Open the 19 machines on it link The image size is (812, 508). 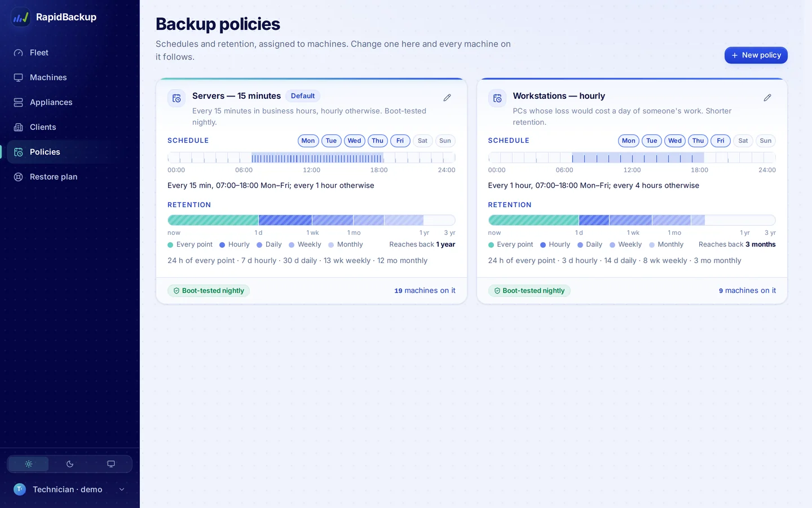pos(425,291)
